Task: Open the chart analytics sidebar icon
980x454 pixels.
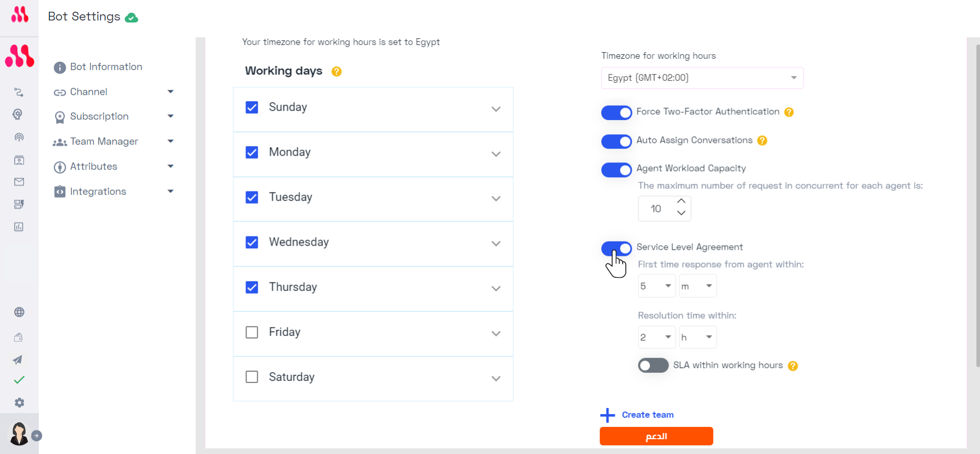Action: [x=19, y=227]
